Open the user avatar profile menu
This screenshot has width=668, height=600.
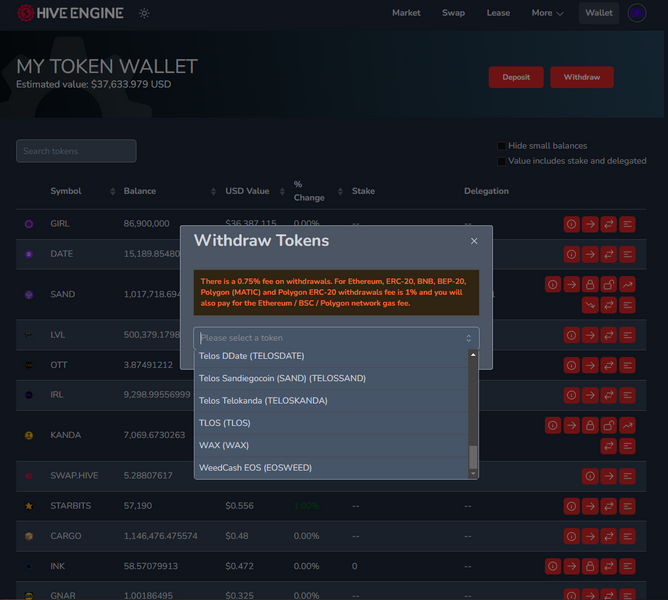(637, 13)
